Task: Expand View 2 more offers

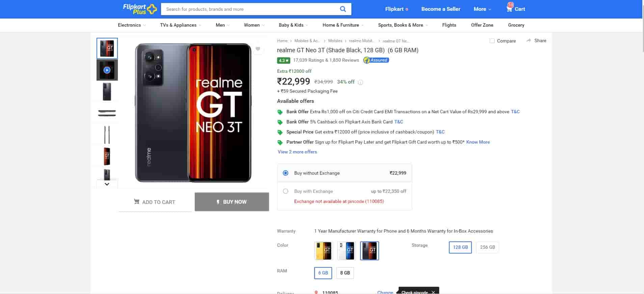Action: click(297, 152)
